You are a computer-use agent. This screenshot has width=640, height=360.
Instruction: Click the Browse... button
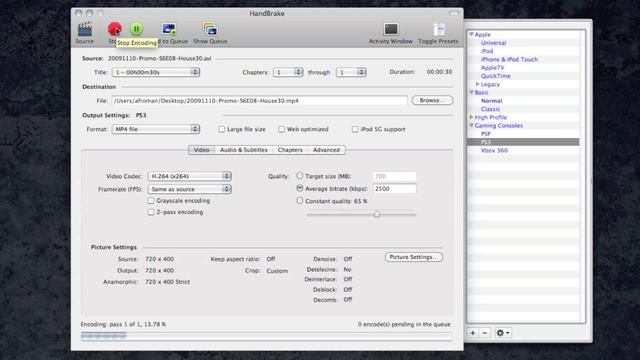[432, 100]
